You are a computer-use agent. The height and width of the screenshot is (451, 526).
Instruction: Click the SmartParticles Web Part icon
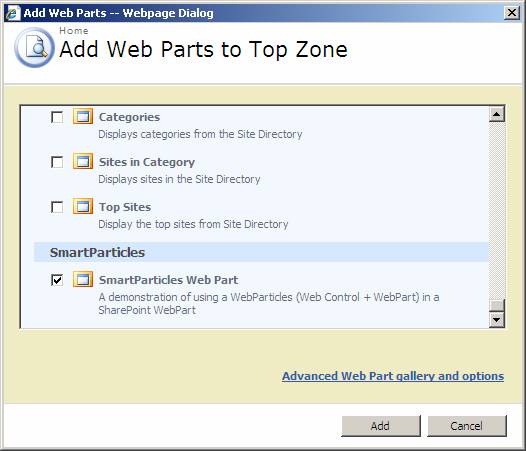(x=83, y=279)
